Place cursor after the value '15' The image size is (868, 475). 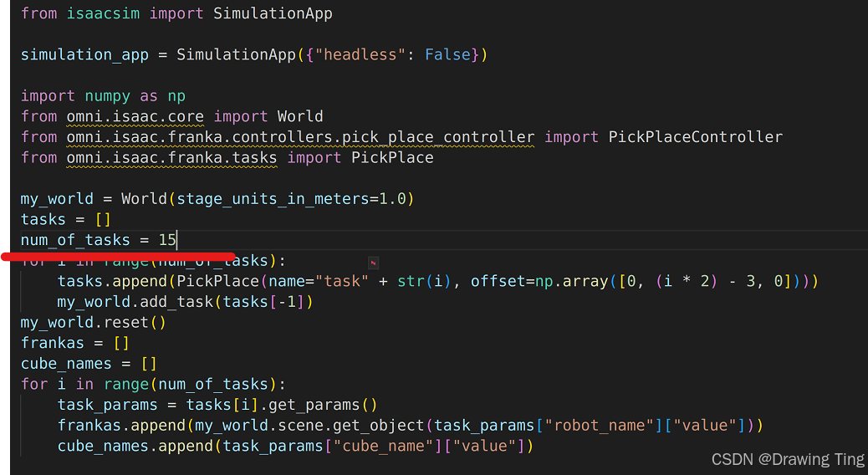[x=176, y=240]
